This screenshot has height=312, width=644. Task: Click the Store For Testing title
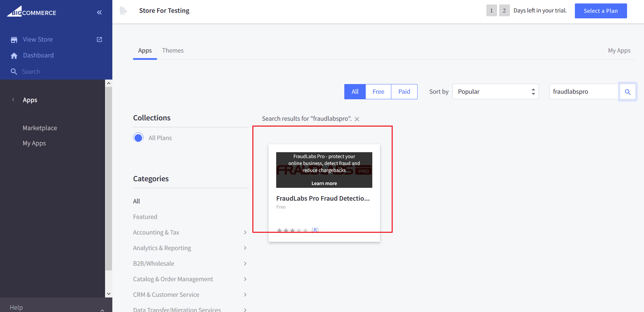164,11
